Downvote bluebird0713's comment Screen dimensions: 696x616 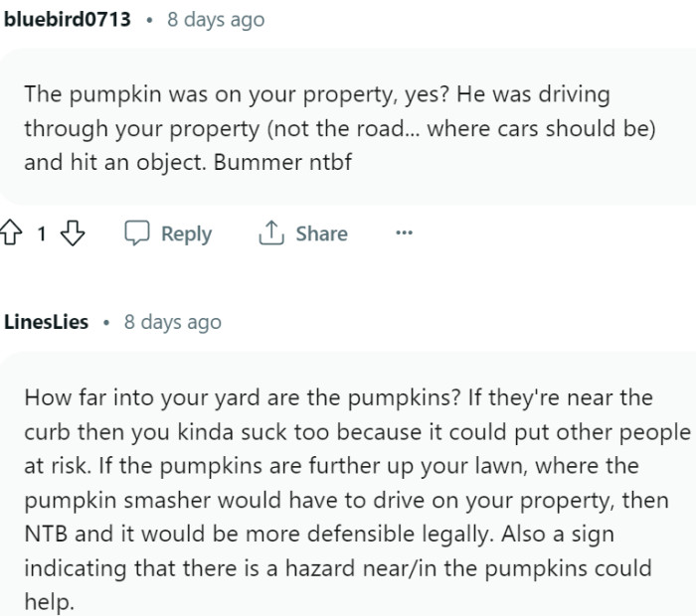(73, 233)
